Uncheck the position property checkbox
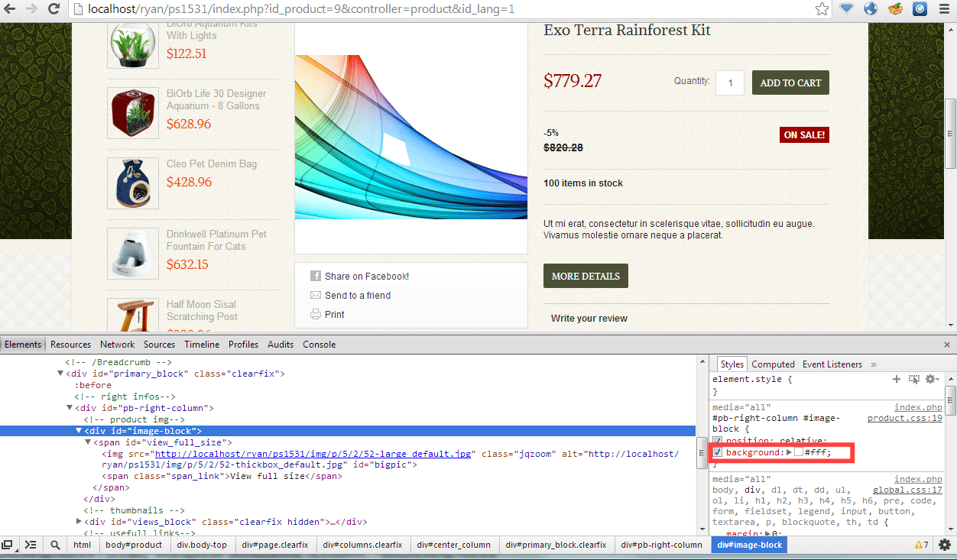957x560 pixels. click(718, 441)
